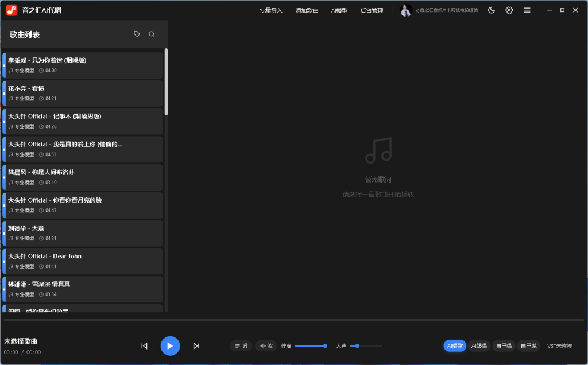This screenshot has height=365, width=588.
Task: Toggle the 词 lyrics display button
Action: [x=241, y=345]
